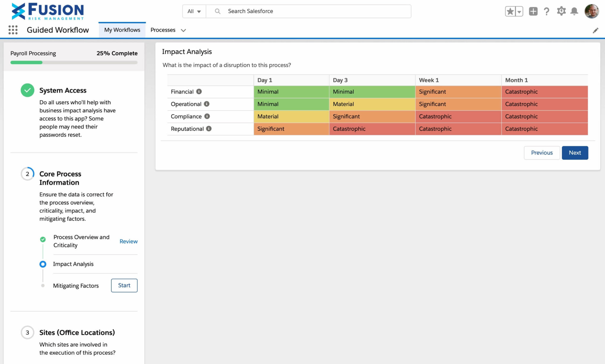Click the Payroll Processing progress bar
The image size is (605, 364).
(74, 62)
